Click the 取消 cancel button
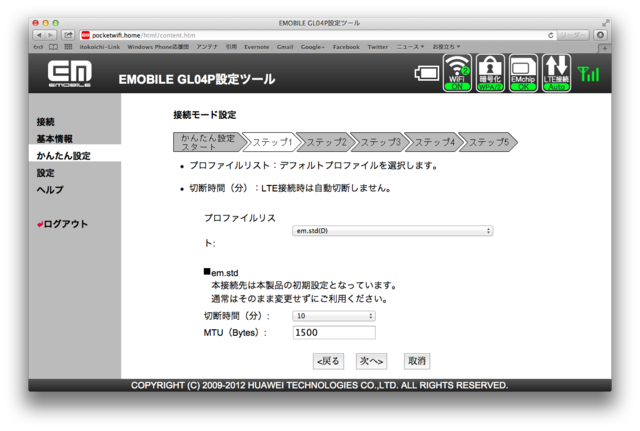The width and height of the screenshot is (640, 431). coord(417,361)
